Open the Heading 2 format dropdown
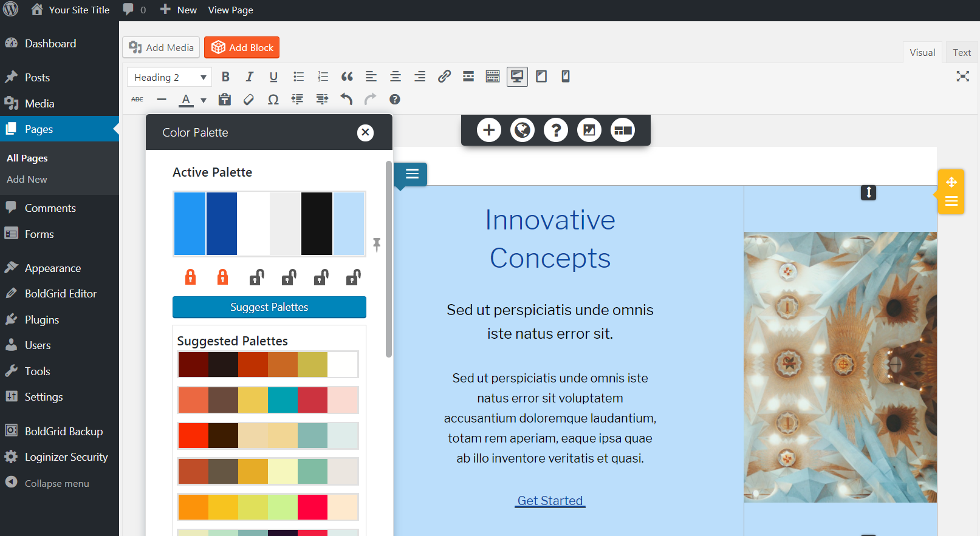Image resolution: width=980 pixels, height=536 pixels. (170, 77)
